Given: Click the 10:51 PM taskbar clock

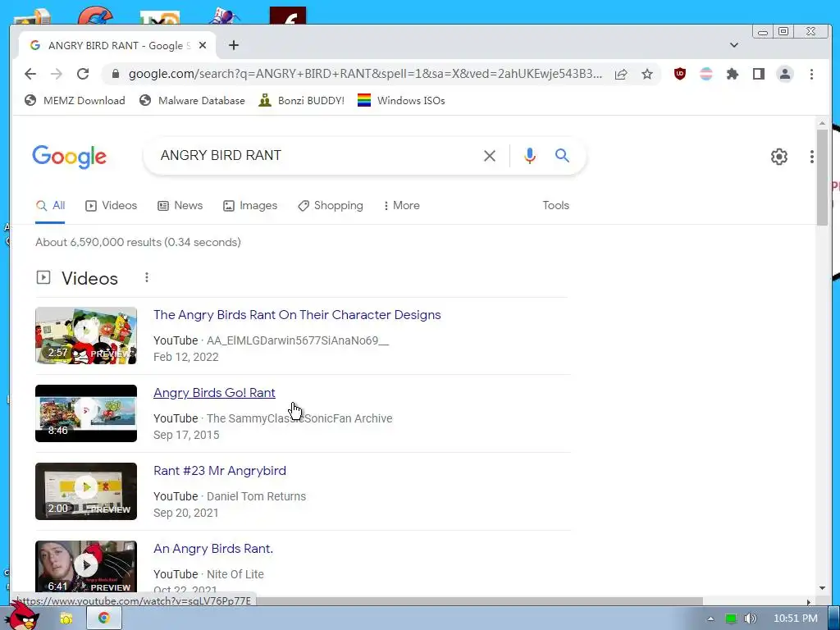Looking at the screenshot, I should [796, 619].
